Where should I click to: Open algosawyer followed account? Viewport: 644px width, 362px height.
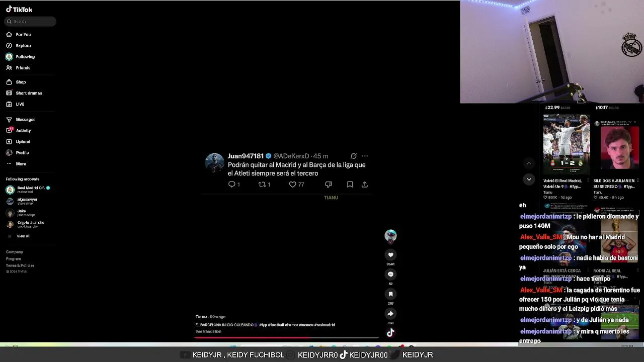click(x=22, y=201)
